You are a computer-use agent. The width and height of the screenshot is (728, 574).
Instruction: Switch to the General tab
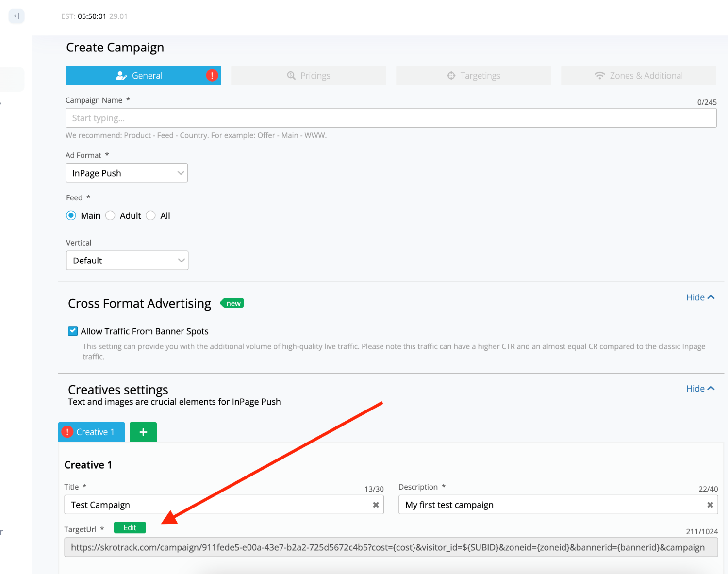144,75
